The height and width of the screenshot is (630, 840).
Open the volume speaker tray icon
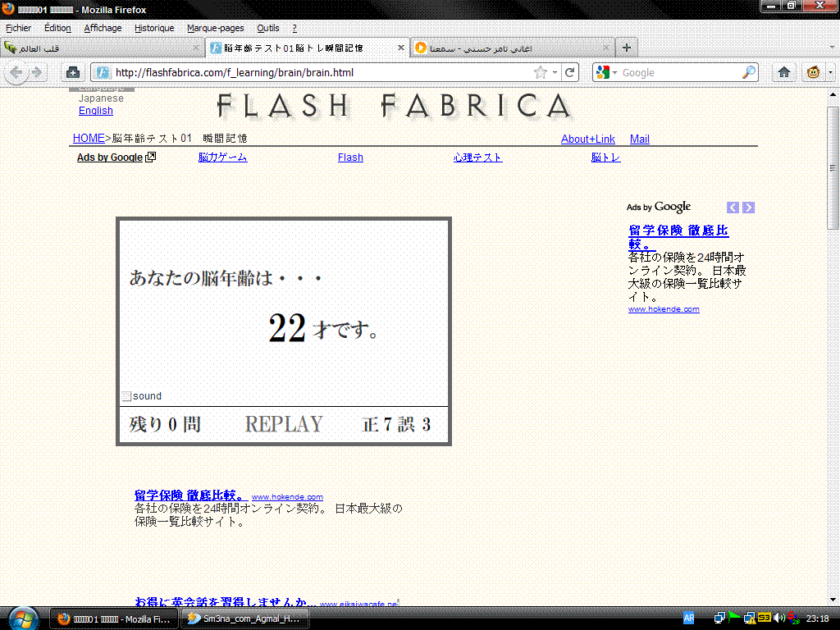[779, 619]
